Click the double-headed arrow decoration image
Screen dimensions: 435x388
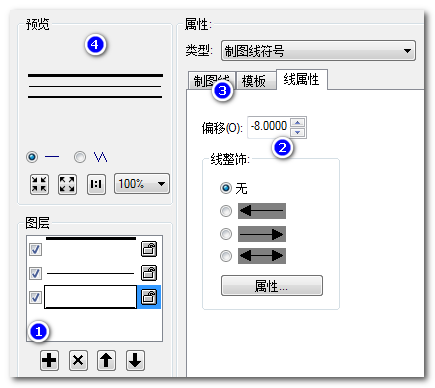pos(262,256)
